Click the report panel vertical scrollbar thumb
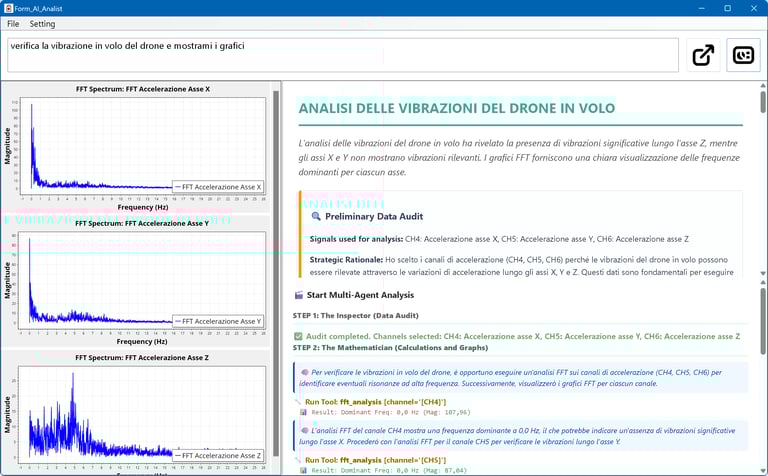The height and width of the screenshot is (476, 768). coord(763,102)
